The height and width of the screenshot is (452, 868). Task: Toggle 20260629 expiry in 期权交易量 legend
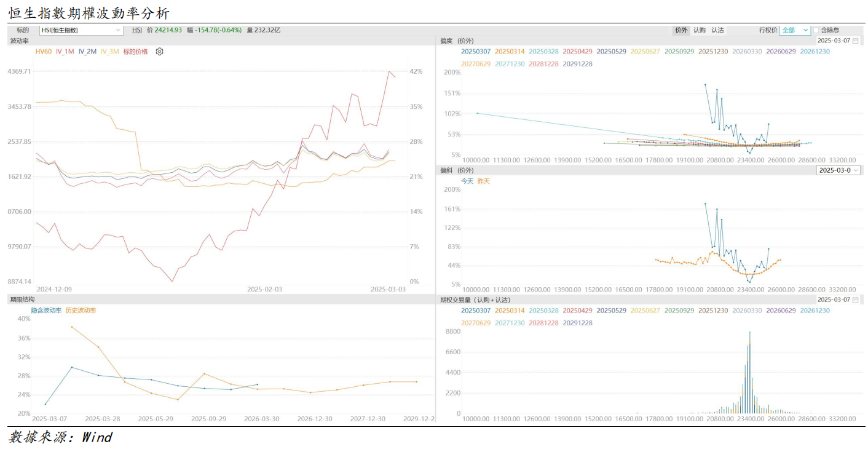pos(781,311)
